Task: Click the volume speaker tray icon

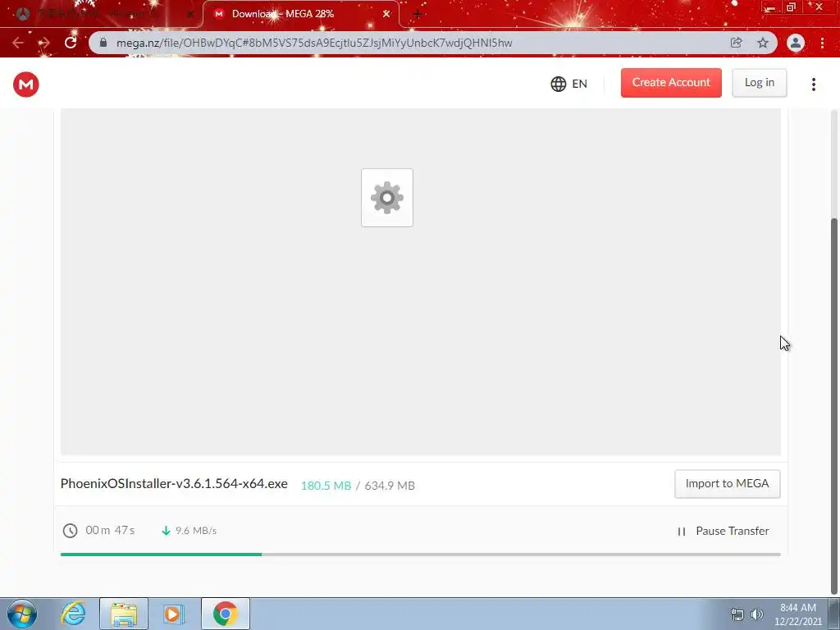Action: tap(756, 614)
